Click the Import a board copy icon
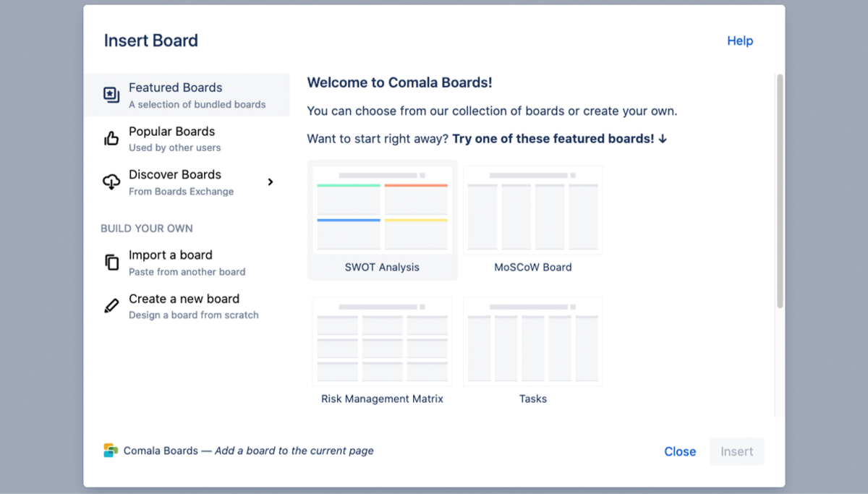Image resolution: width=868 pixels, height=494 pixels. 111,263
